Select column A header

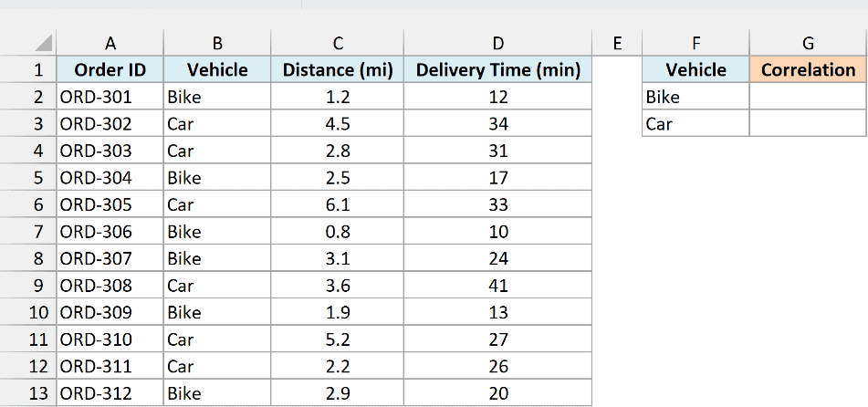click(110, 43)
